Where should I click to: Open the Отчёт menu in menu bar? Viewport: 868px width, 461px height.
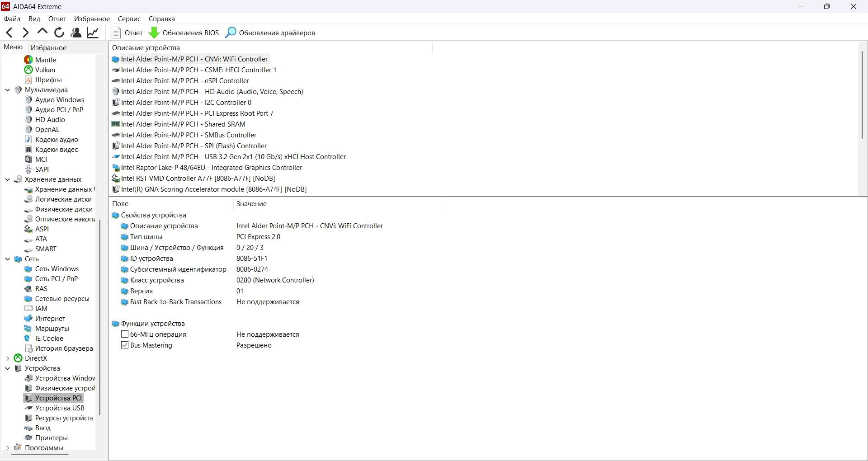click(x=57, y=19)
